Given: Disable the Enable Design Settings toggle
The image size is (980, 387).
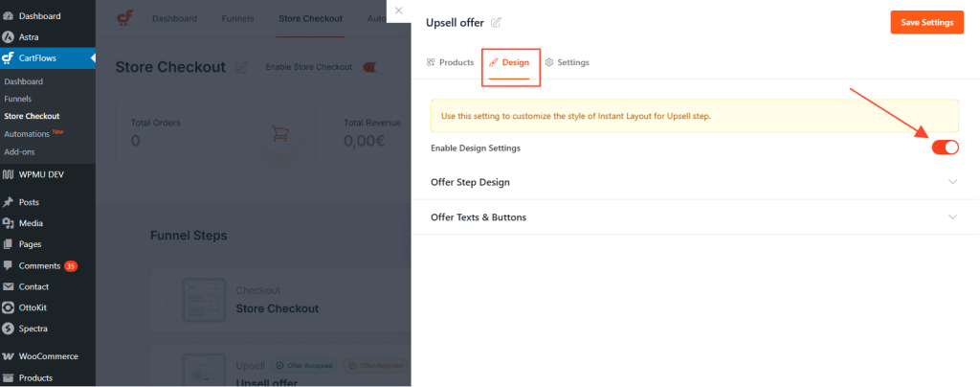Looking at the screenshot, I should (x=945, y=148).
